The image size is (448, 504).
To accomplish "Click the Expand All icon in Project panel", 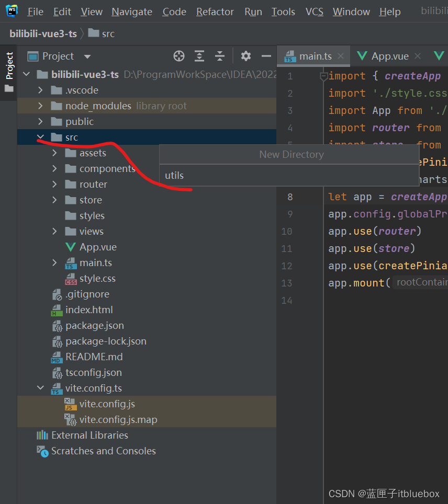I will click(199, 56).
